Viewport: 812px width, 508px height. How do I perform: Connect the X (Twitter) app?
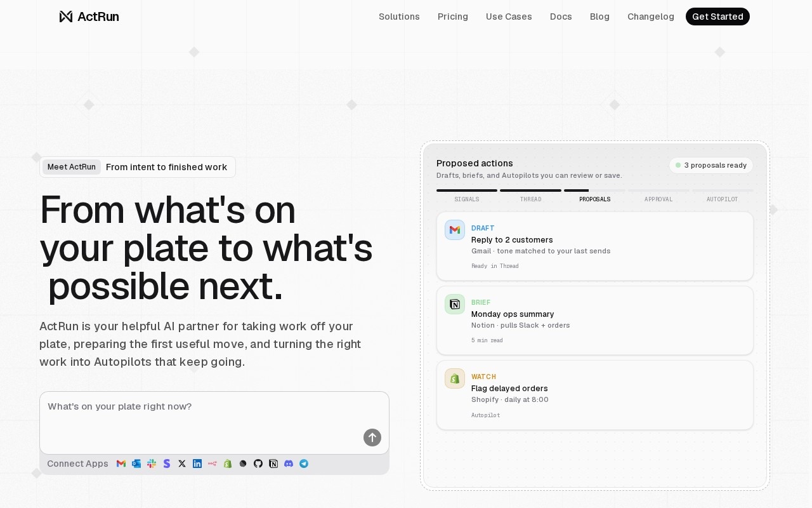coord(182,464)
